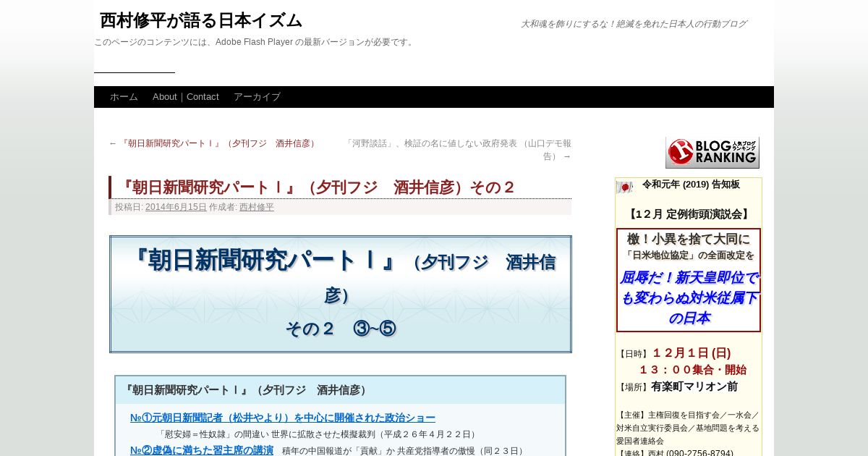Viewport: 868px width, 456px height.
Task: Click the blog tagline 大和魂を飾りにするな
Action: click(x=634, y=24)
